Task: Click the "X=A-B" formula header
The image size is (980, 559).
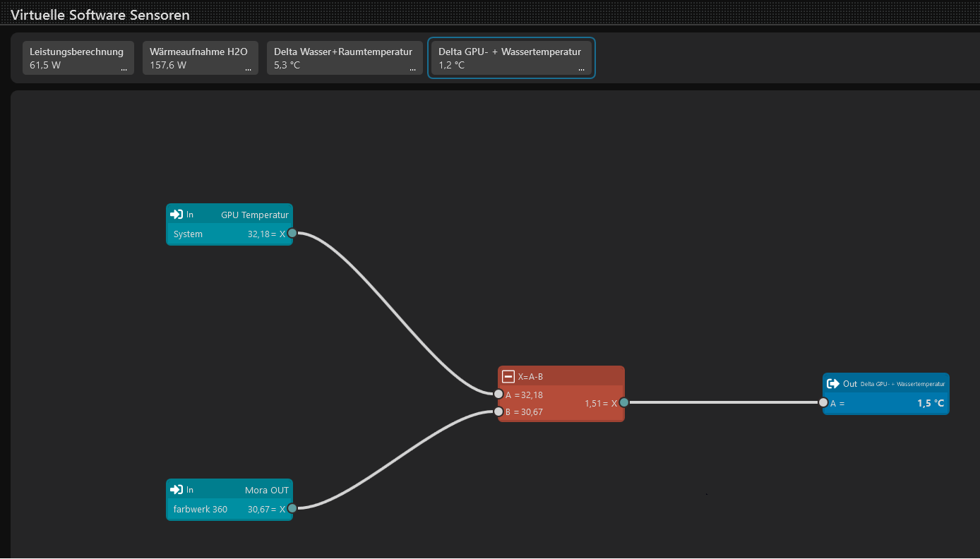Action: pyautogui.click(x=530, y=376)
